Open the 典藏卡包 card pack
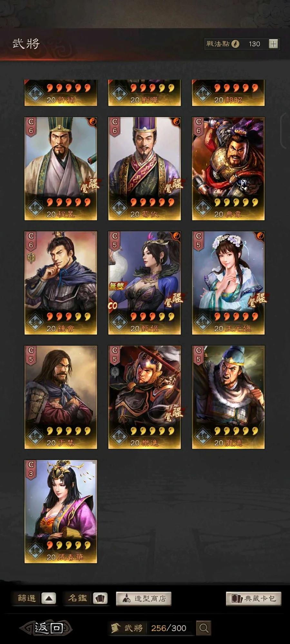Viewport: 290px width, 644px height. (254, 599)
